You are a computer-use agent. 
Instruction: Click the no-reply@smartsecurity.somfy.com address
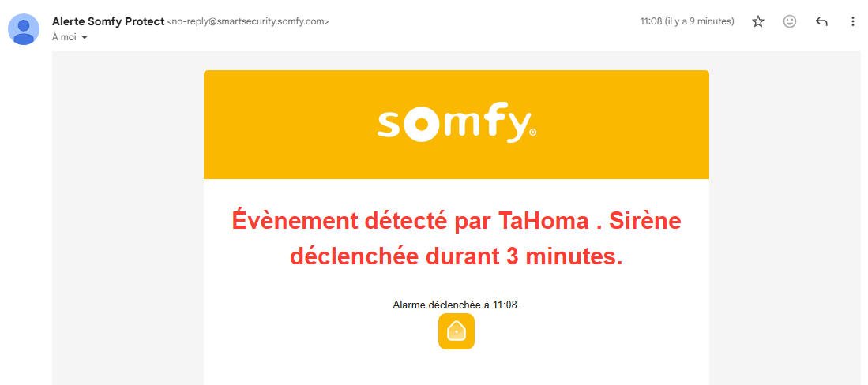(x=248, y=21)
